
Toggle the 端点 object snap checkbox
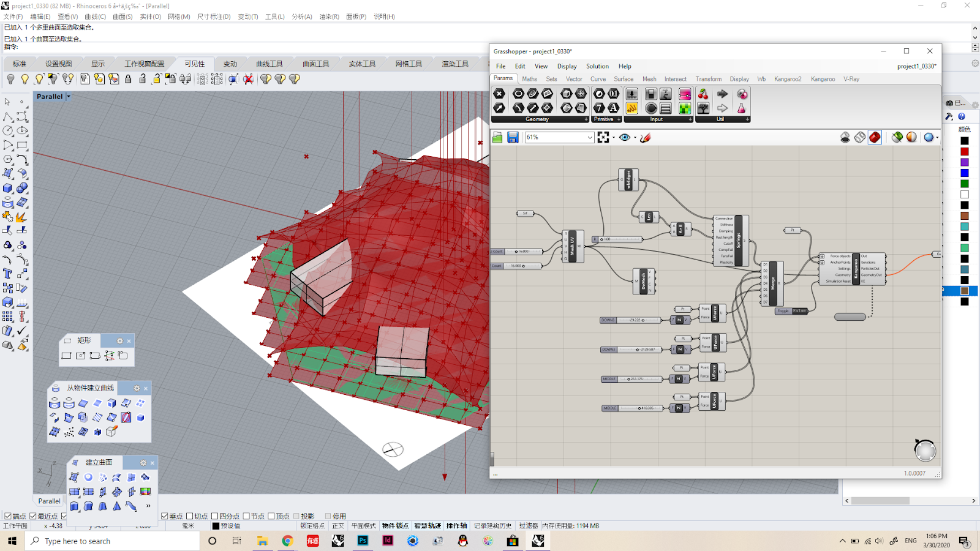7,515
